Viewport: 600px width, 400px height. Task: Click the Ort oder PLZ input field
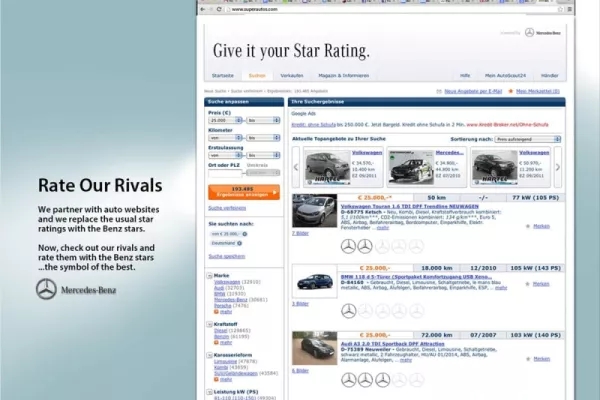tap(225, 173)
